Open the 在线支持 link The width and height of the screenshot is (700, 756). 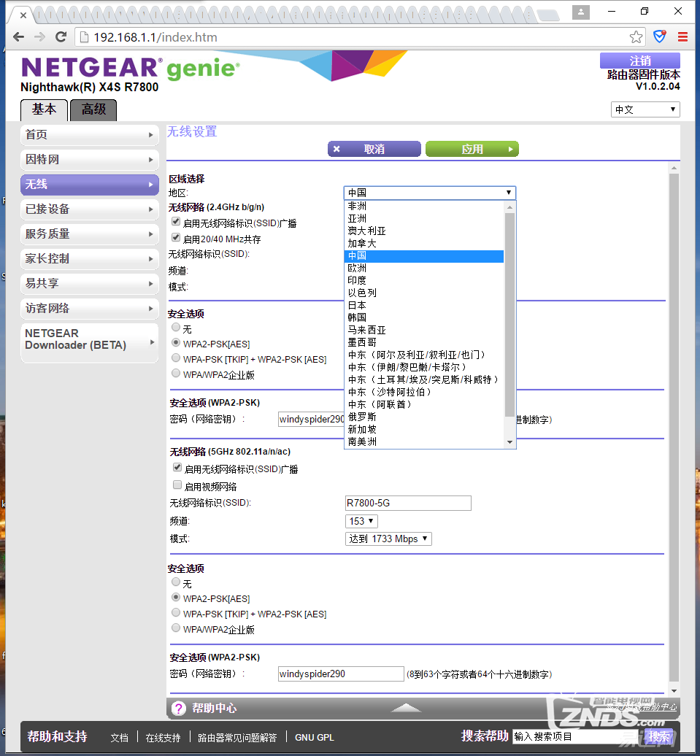click(x=163, y=737)
